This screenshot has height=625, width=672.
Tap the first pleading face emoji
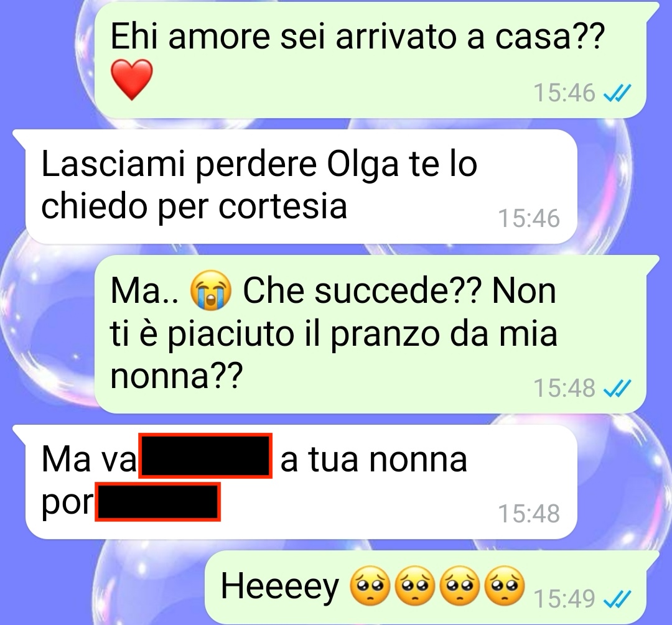tap(370, 586)
